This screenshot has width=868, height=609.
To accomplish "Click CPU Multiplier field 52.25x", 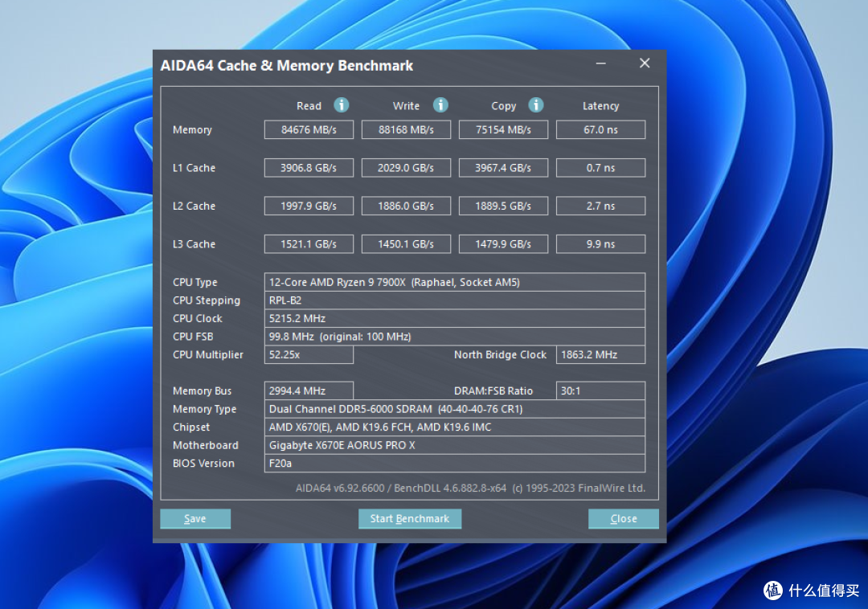I will coord(309,354).
